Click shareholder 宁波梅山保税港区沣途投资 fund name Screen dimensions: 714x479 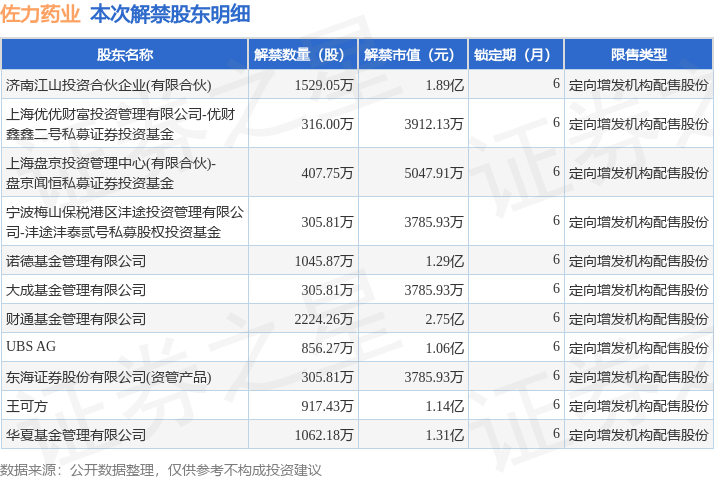125,222
